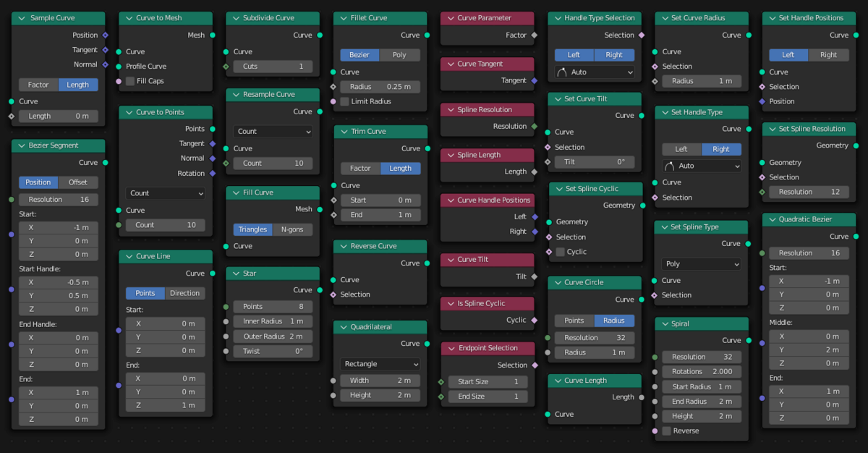Click Reverse Curve Selection input socket
Screen dimensions: 868x453
click(x=333, y=295)
